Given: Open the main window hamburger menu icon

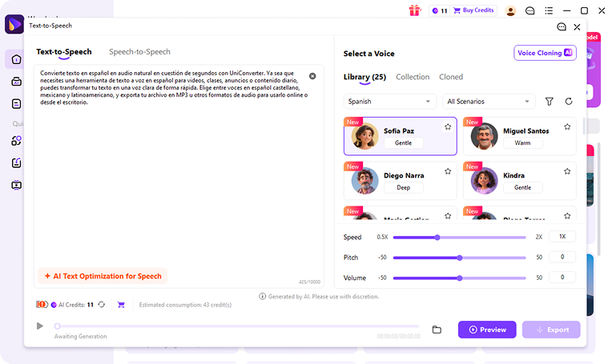Looking at the screenshot, I should tap(549, 11).
